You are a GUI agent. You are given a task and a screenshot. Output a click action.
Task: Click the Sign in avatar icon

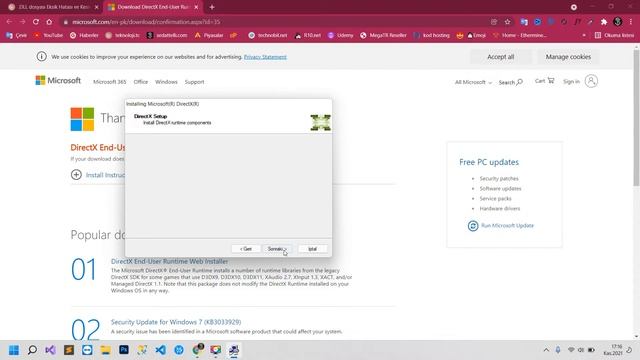coord(591,81)
